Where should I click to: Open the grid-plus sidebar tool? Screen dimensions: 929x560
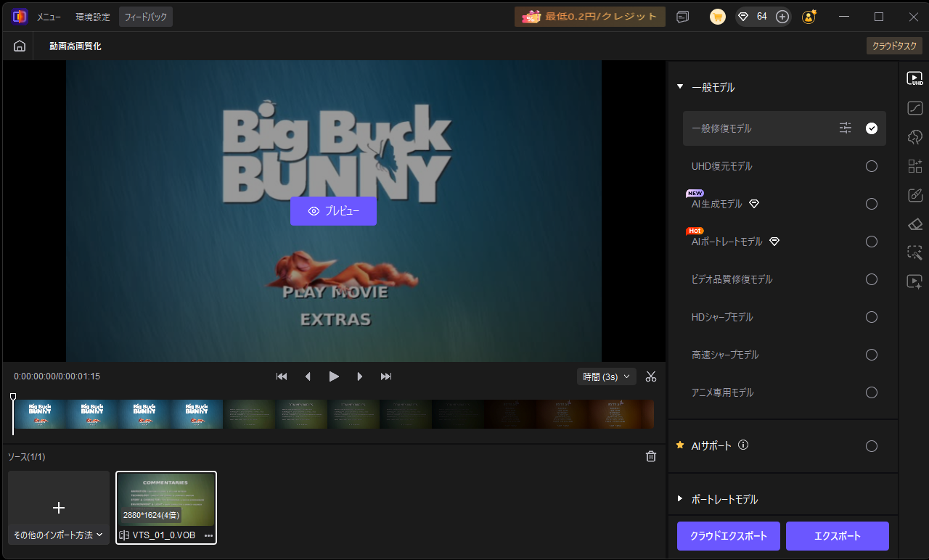click(x=914, y=166)
